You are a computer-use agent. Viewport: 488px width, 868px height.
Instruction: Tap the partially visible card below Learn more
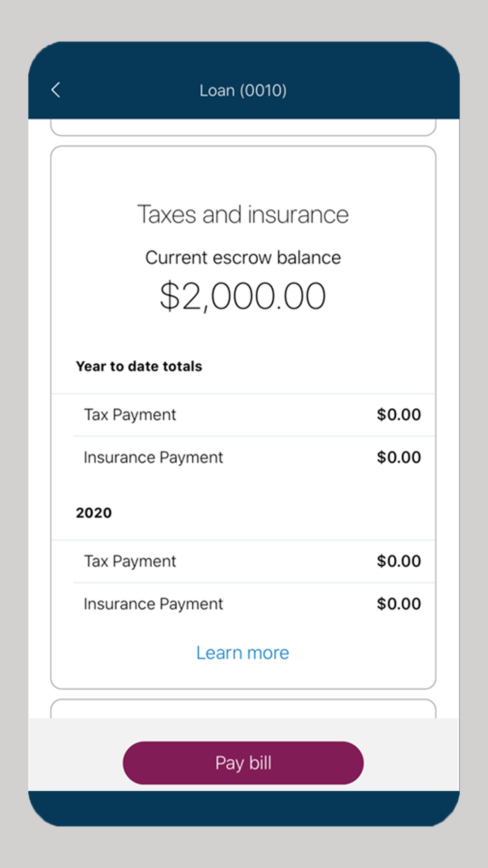pos(243,709)
